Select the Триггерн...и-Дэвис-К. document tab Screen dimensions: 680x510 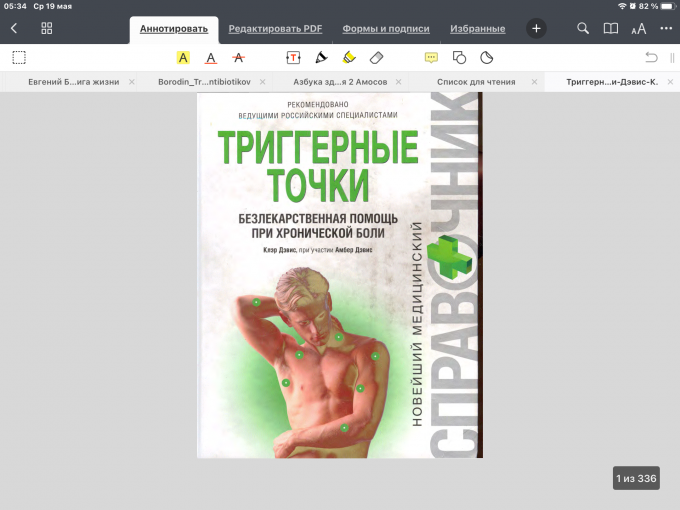[612, 82]
